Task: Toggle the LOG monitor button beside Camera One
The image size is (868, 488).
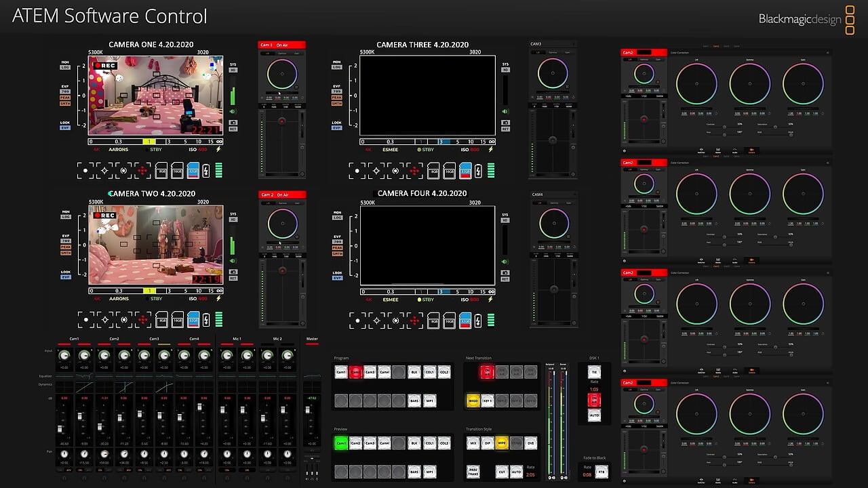Action: [65, 68]
